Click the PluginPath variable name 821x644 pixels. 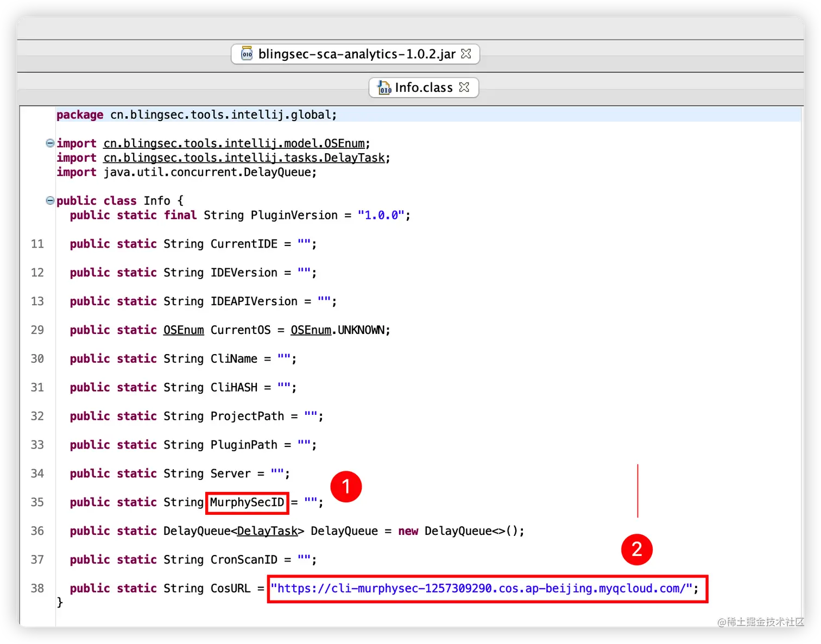tap(244, 445)
